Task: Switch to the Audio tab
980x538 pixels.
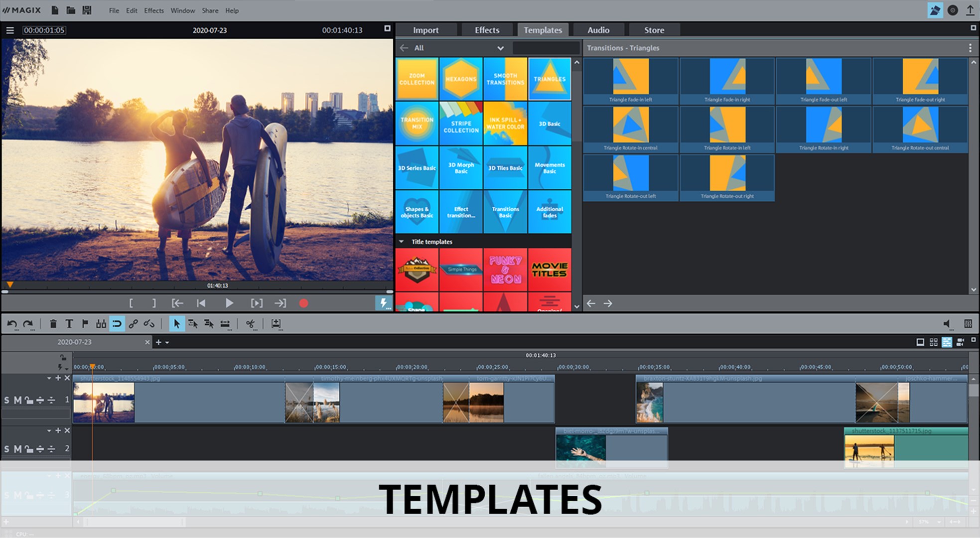Action: [x=598, y=30]
